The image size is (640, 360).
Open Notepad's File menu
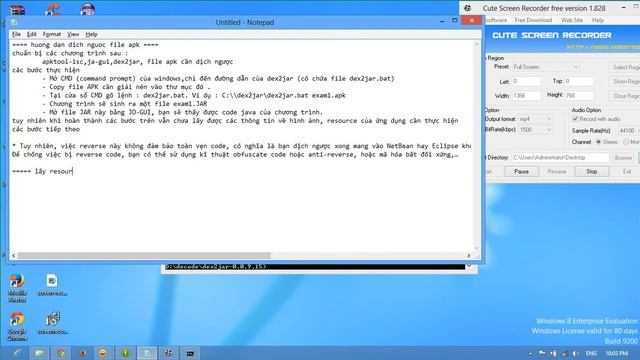[x=16, y=34]
